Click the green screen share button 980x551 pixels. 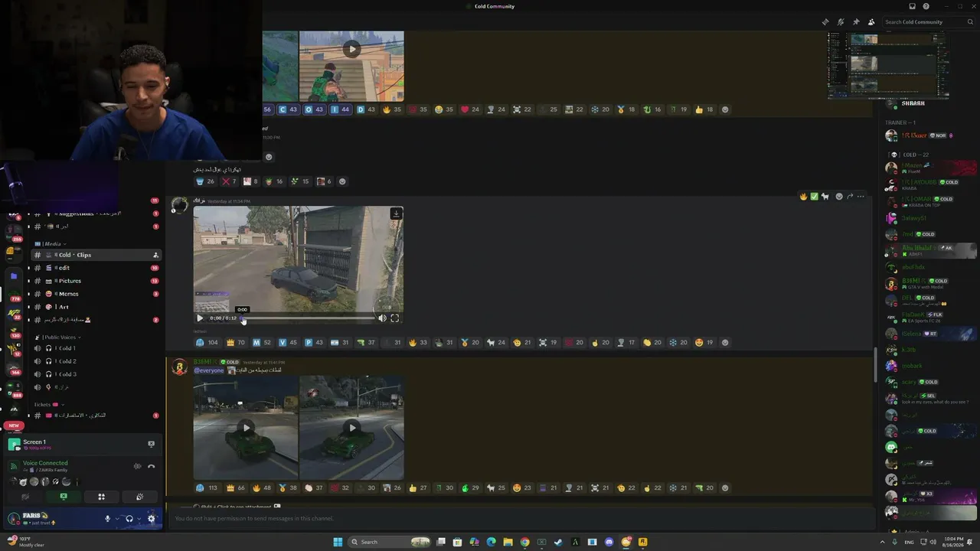64,497
